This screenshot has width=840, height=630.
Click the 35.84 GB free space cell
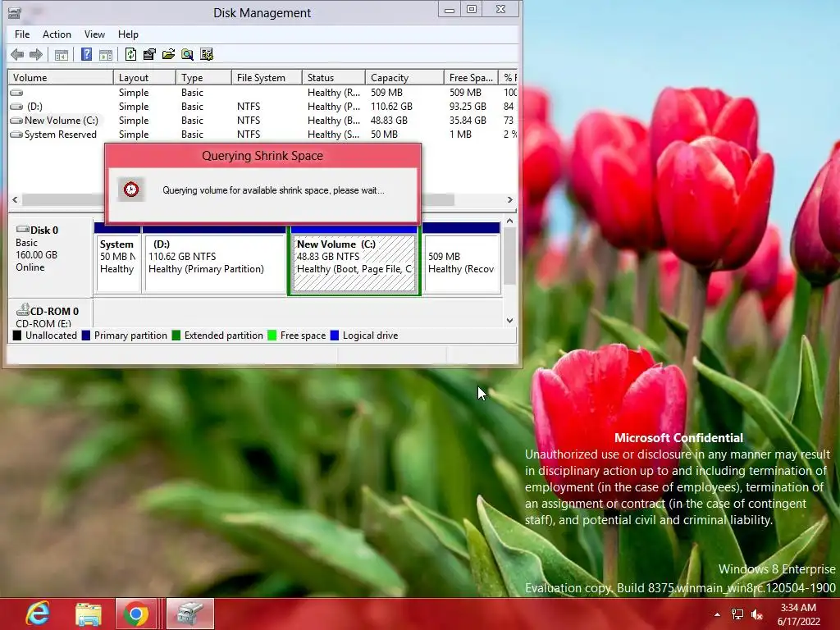pos(468,121)
